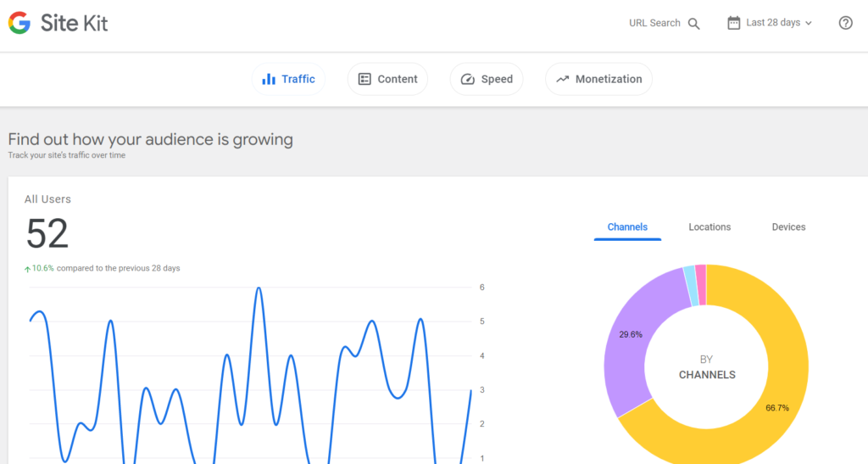Click the bar chart icon on Traffic

click(x=269, y=79)
